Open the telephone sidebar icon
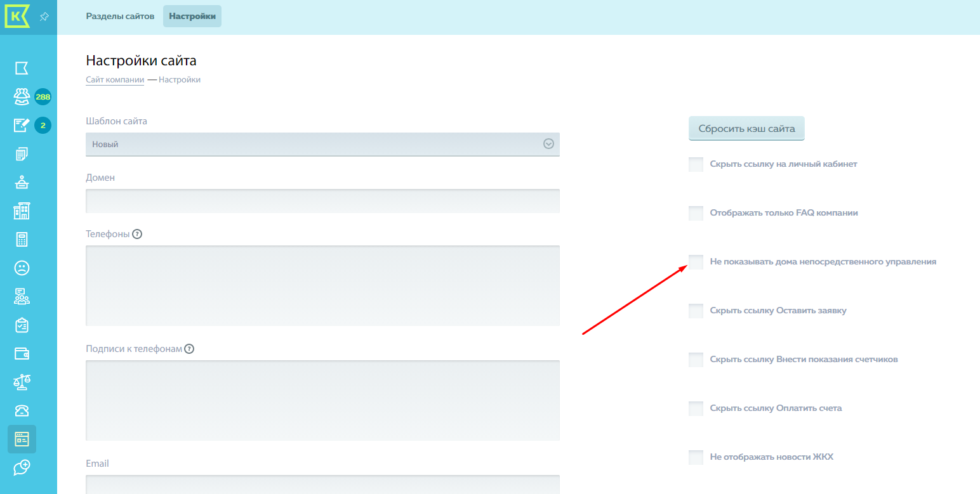Viewport: 980px width, 494px height. click(22, 410)
